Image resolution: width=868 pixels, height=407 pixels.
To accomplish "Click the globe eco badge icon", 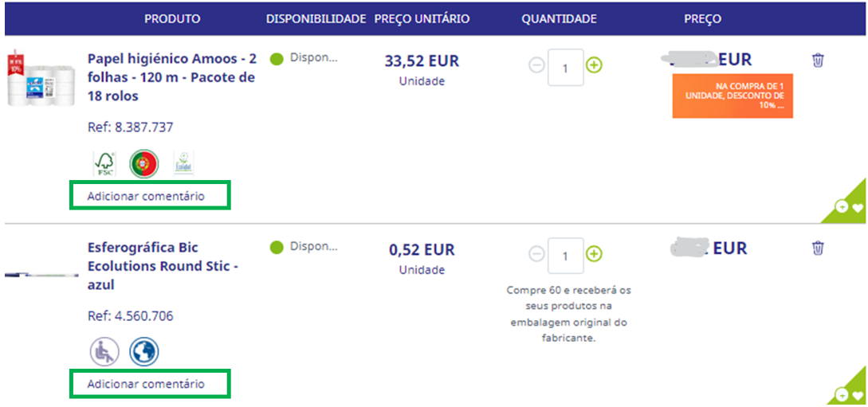I will pos(144,351).
